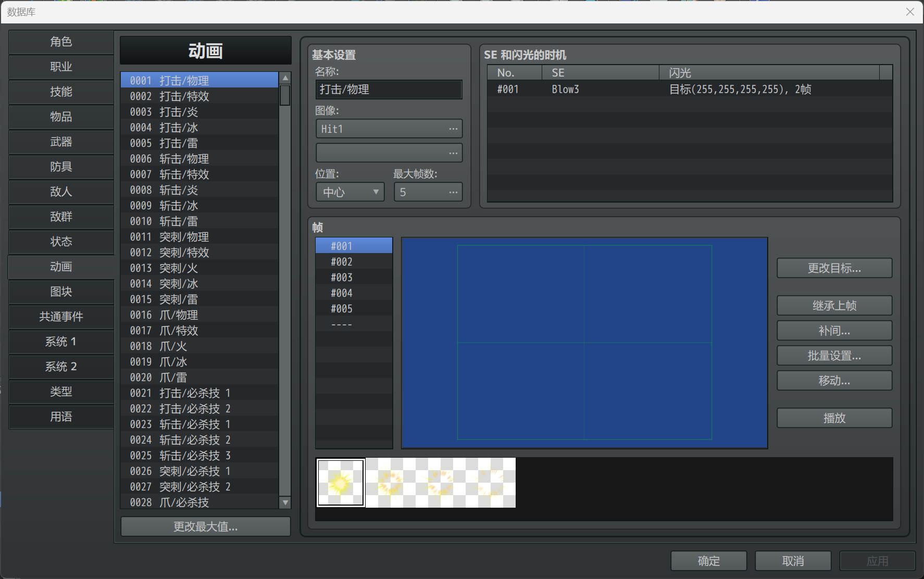Screen dimensions: 924x579
Task: Close the 数据库 window
Action: click(x=910, y=11)
